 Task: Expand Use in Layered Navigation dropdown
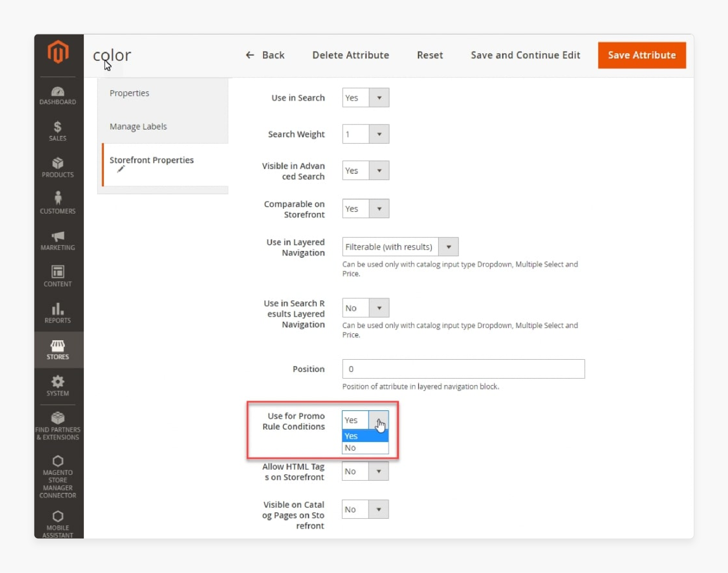click(450, 247)
